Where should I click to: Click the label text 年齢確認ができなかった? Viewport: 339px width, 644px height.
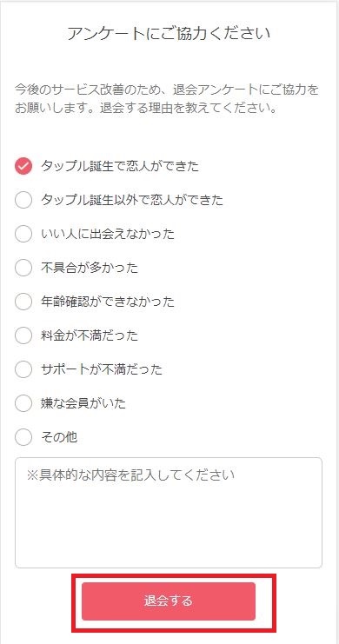pyautogui.click(x=108, y=302)
